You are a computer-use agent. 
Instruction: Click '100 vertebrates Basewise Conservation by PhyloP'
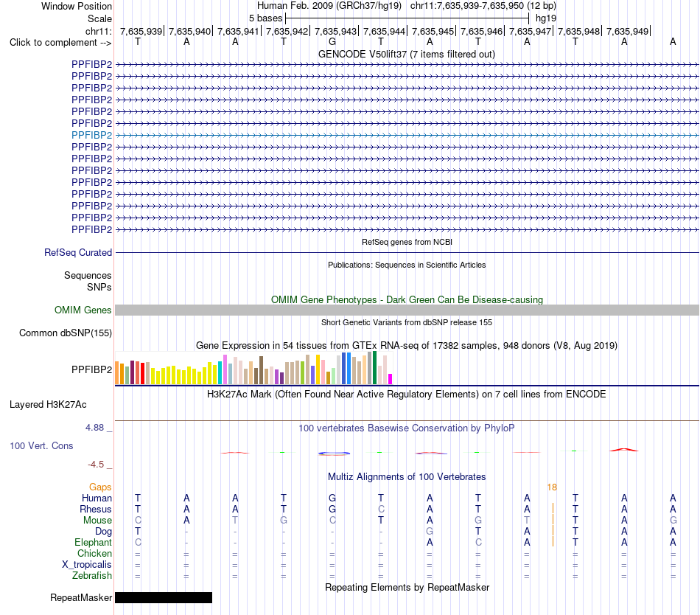(x=406, y=428)
